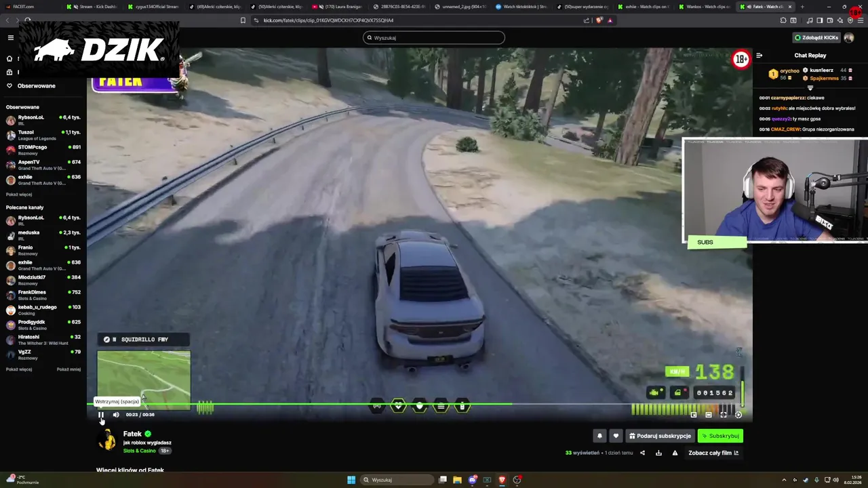Open the Brave browser taskbar icon
The height and width of the screenshot is (488, 868).
pyautogui.click(x=502, y=480)
